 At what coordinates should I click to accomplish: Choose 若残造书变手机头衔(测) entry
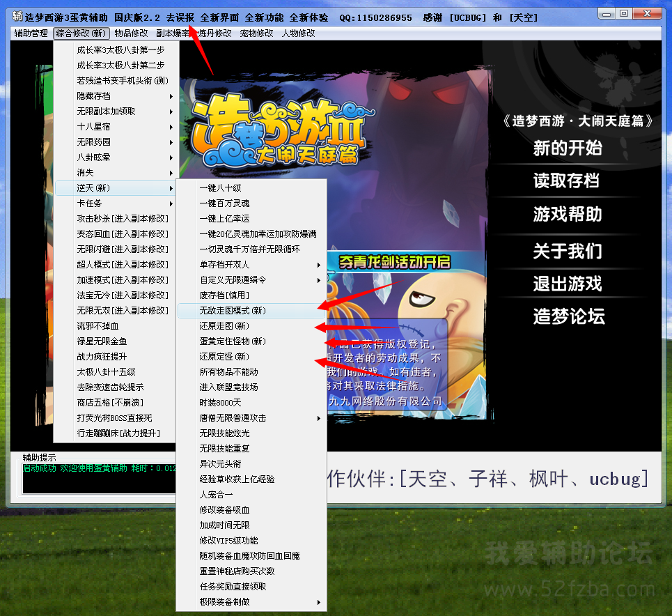coord(115,81)
